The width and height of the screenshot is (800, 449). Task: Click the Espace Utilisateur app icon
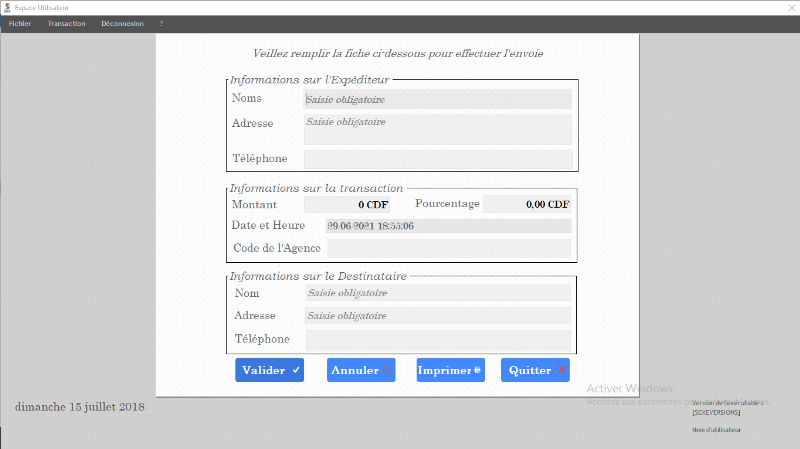[x=7, y=8]
